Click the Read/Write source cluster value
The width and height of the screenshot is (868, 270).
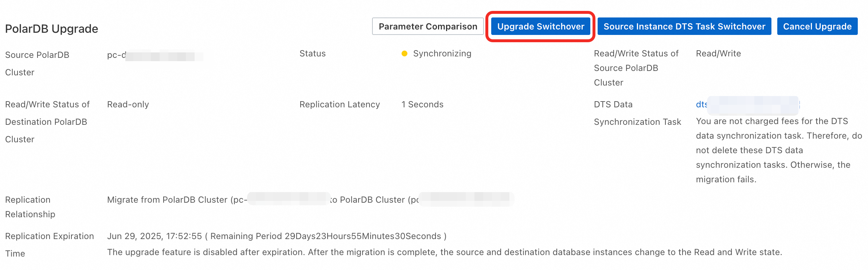coord(718,53)
